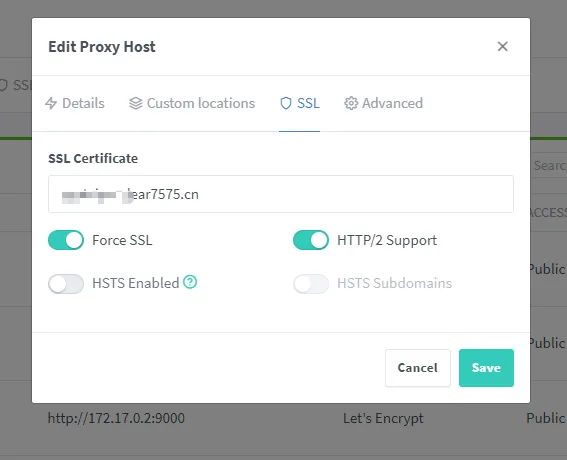This screenshot has height=460, width=567.
Task: Open the SSL Certificate dropdown
Action: coord(281,194)
